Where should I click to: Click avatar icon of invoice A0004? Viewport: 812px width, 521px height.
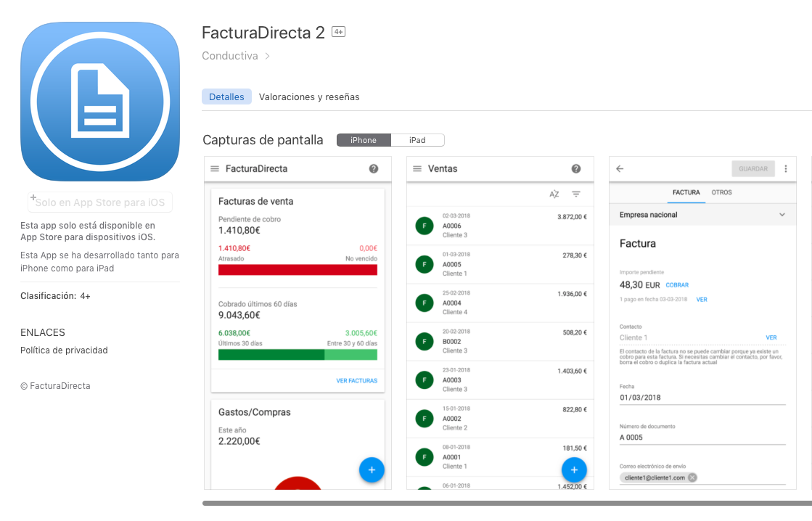[x=424, y=303]
